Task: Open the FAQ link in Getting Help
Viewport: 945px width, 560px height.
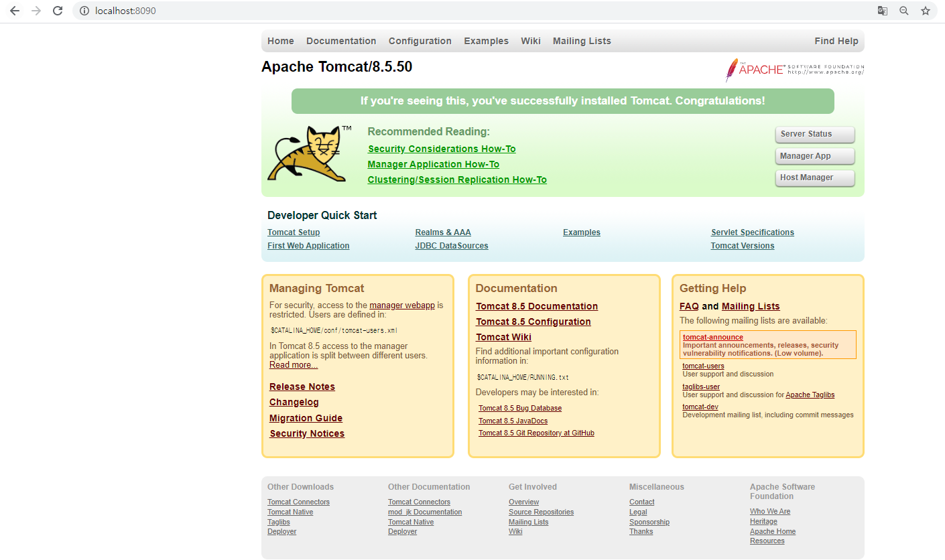Action: [x=689, y=306]
